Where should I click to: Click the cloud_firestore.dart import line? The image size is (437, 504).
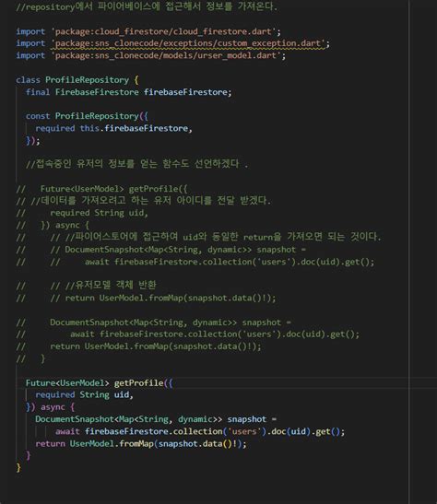tap(148, 31)
